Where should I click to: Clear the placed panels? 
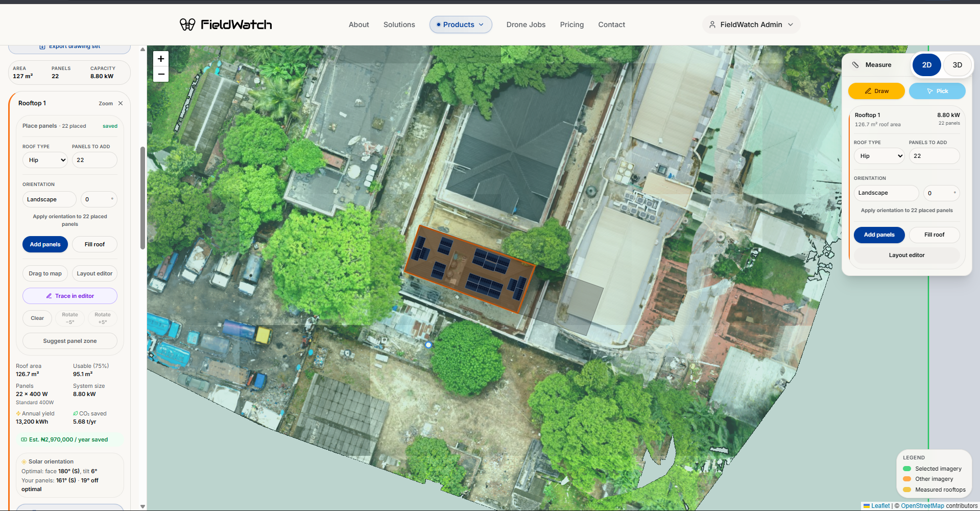37,318
